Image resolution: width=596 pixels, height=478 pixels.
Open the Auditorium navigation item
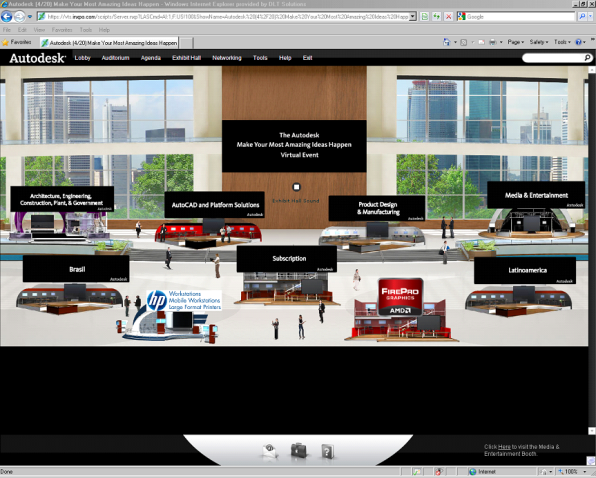tap(116, 58)
